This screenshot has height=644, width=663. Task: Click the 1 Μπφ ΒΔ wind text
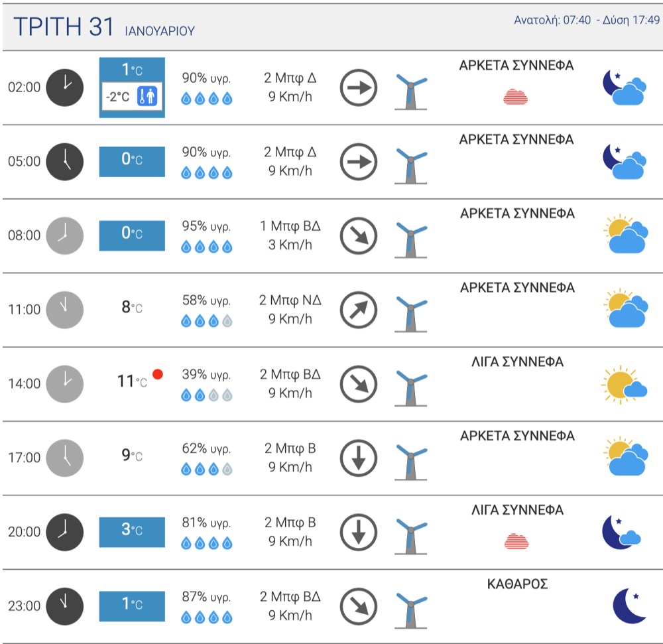[x=290, y=225]
